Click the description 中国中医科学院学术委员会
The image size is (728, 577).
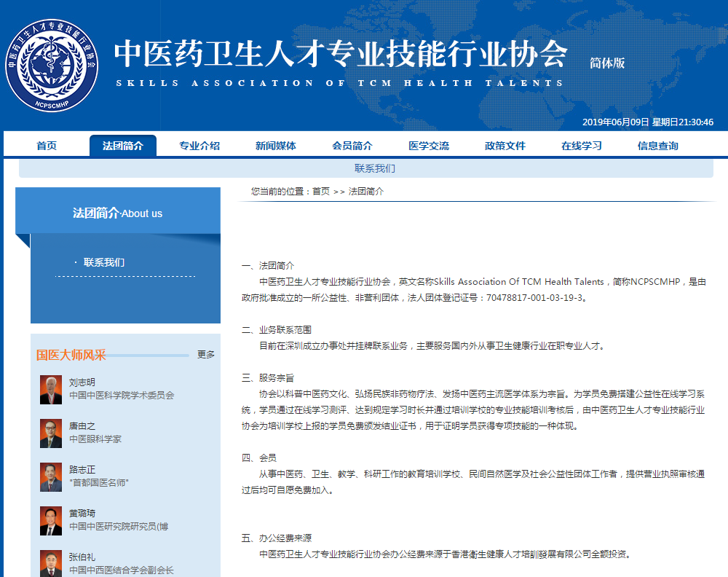[x=122, y=396]
